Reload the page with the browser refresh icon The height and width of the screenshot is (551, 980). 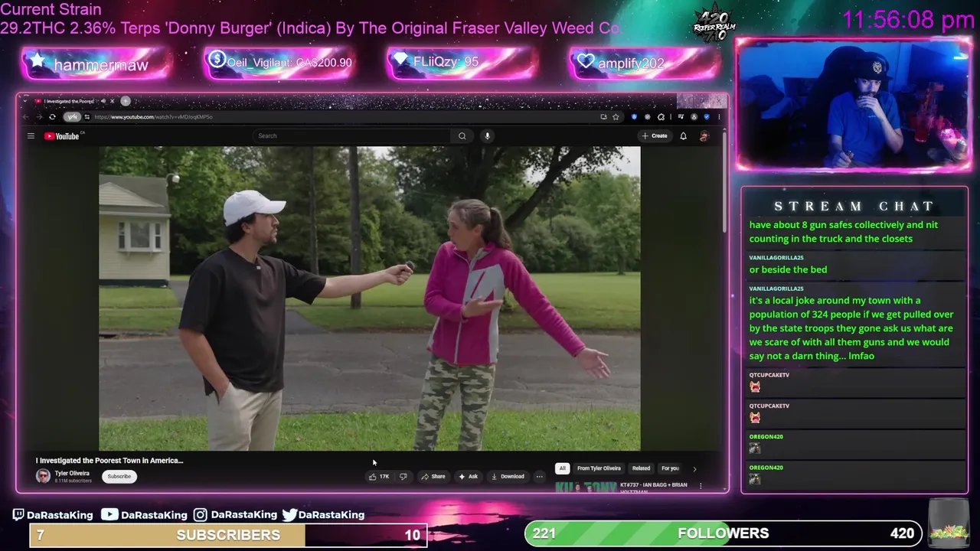point(52,117)
